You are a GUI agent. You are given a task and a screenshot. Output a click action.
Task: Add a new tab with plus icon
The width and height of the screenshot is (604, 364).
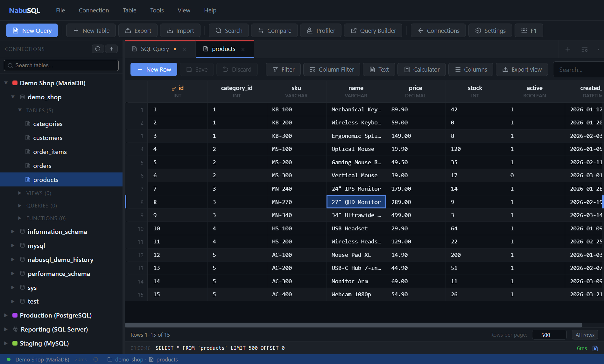tap(568, 49)
